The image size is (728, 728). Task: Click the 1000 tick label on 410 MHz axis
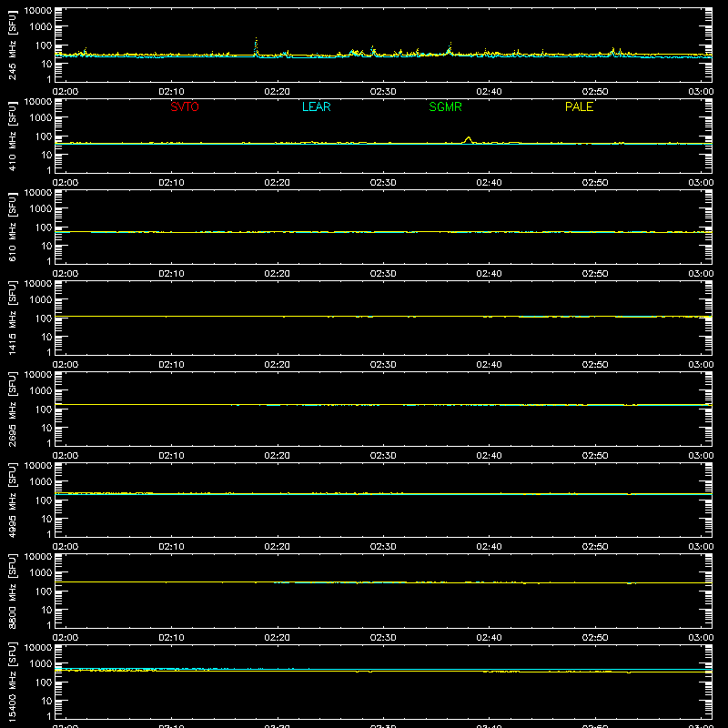pyautogui.click(x=41, y=118)
